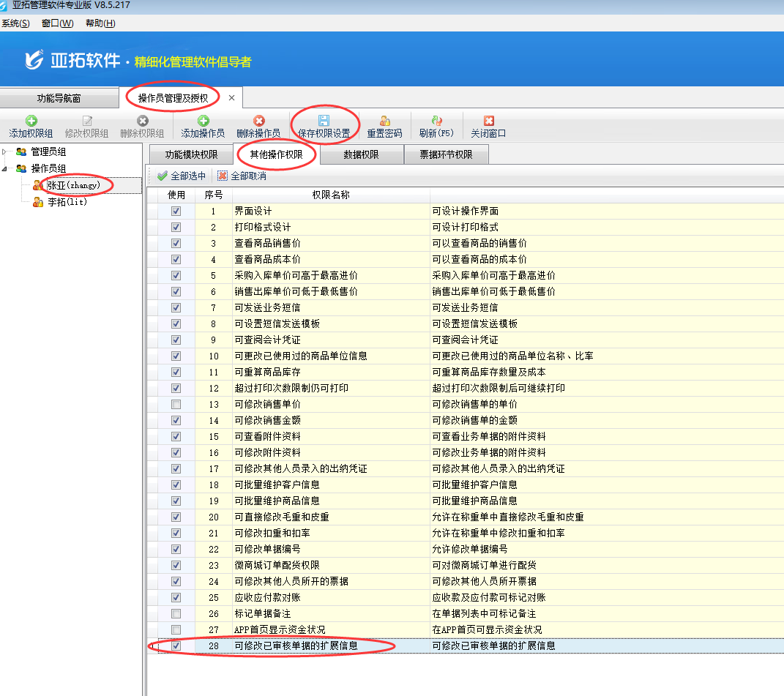Screen dimensions: 784x696
Task: Switch to the 功能模块权限 tab
Action: pos(191,154)
